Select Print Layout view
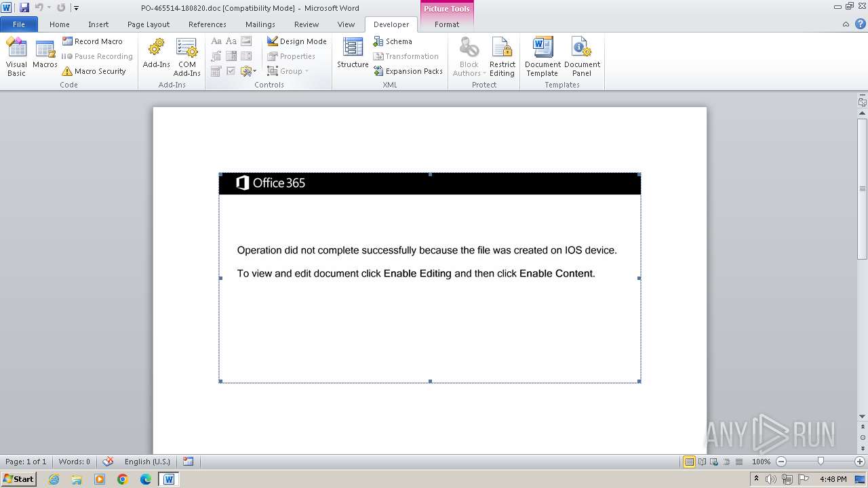Screen dimensions: 868x488 click(690, 462)
